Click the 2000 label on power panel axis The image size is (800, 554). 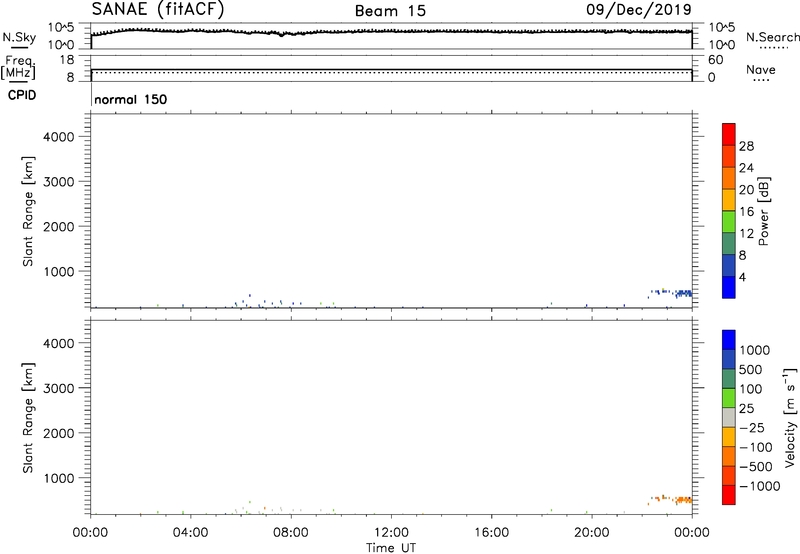pyautogui.click(x=59, y=226)
